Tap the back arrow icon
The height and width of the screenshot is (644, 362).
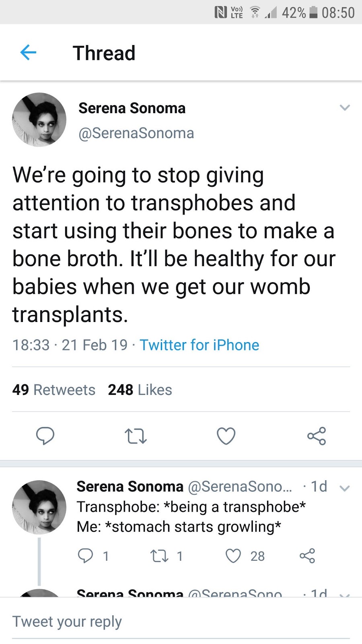pos(28,52)
